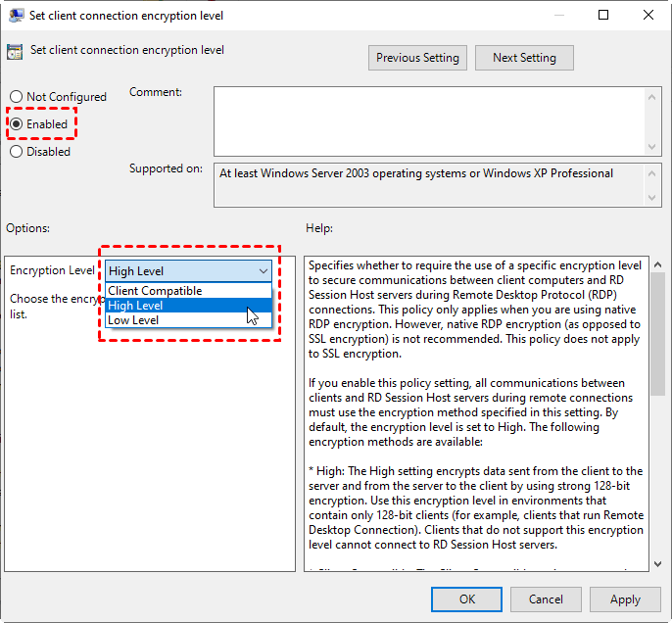Click the policy icon in the title bar

pos(16,16)
